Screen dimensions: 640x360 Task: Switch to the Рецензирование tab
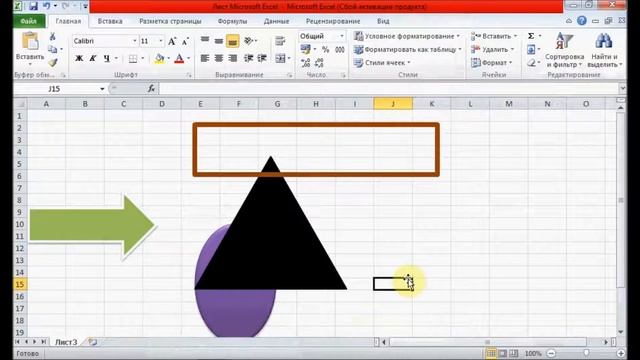333,21
